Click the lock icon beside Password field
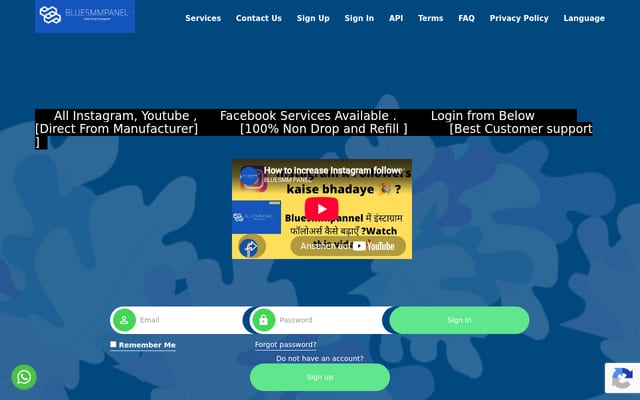The image size is (640, 400). (264, 320)
